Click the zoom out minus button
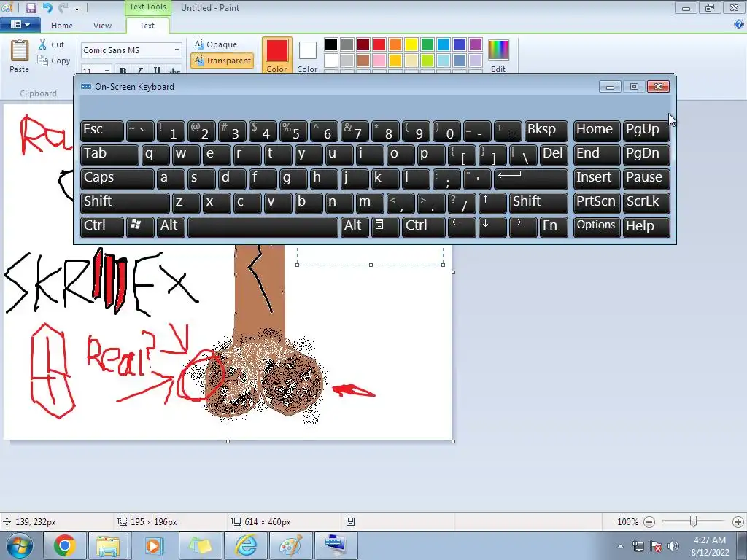 pyautogui.click(x=649, y=522)
